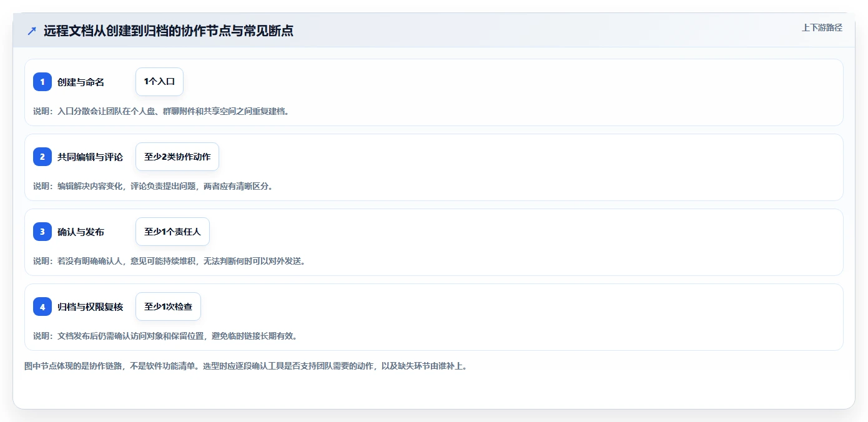Click the arrow icon beside the title
The height and width of the screenshot is (422, 868).
32,31
